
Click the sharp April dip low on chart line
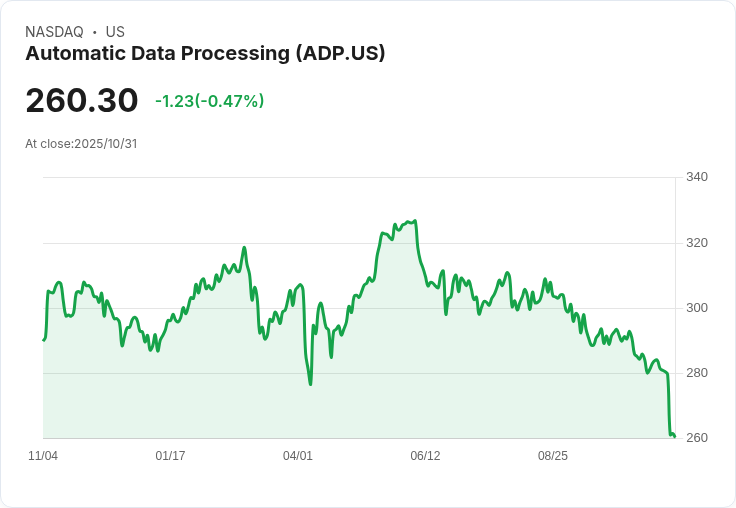click(310, 384)
